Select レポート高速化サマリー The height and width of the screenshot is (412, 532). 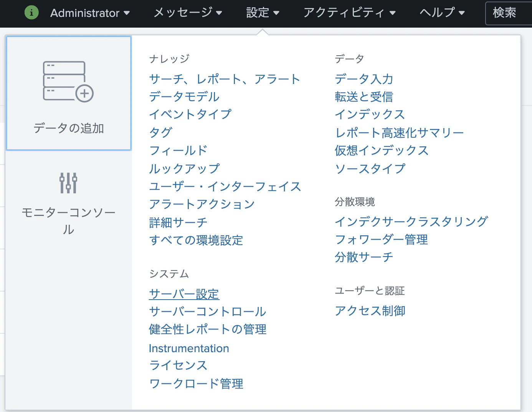[399, 133]
